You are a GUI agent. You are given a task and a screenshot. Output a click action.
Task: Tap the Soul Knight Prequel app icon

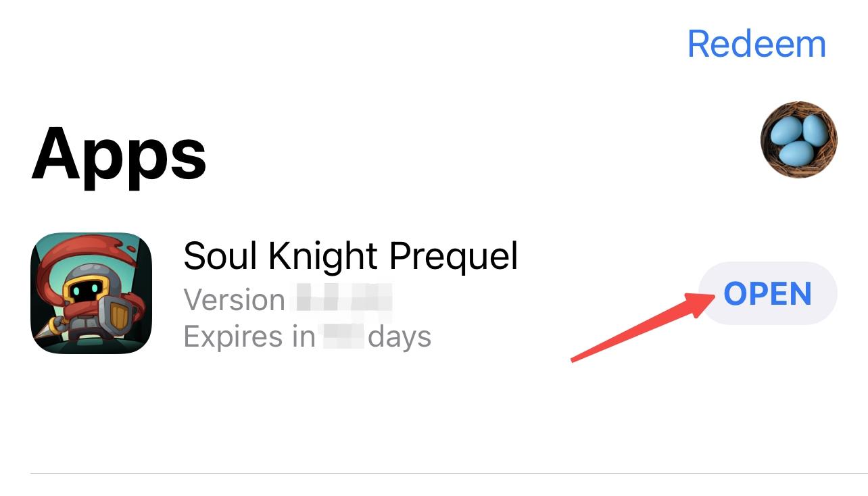click(x=91, y=293)
